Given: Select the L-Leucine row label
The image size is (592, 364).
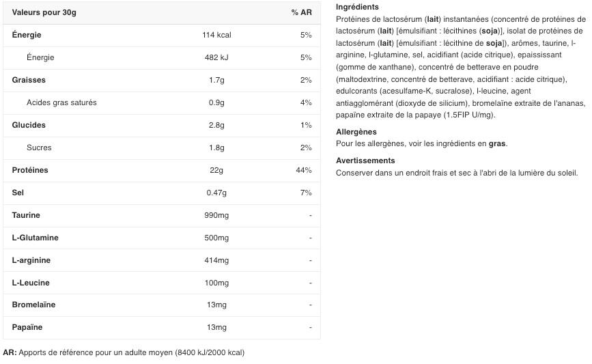Looking at the screenshot, I should [x=31, y=283].
